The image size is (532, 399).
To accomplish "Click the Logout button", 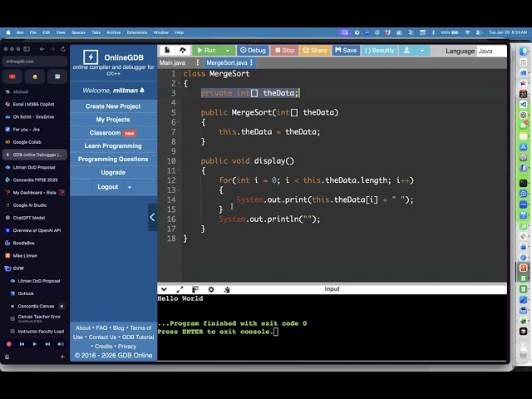I will (x=108, y=187).
